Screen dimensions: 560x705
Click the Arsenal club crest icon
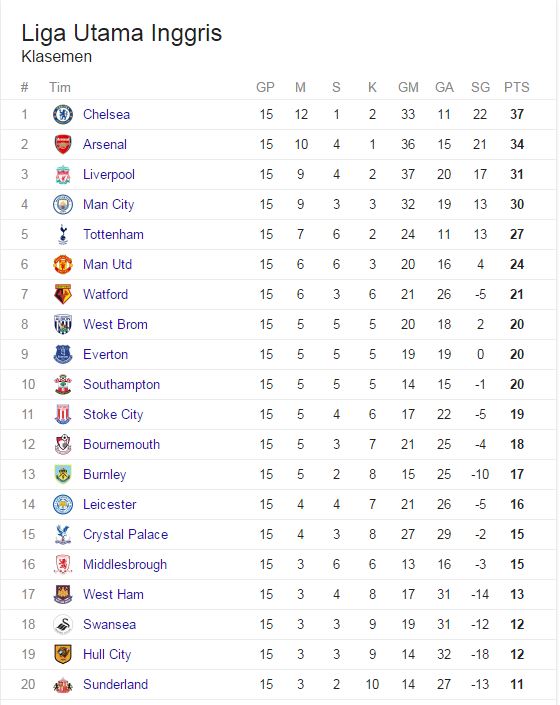[x=63, y=144]
